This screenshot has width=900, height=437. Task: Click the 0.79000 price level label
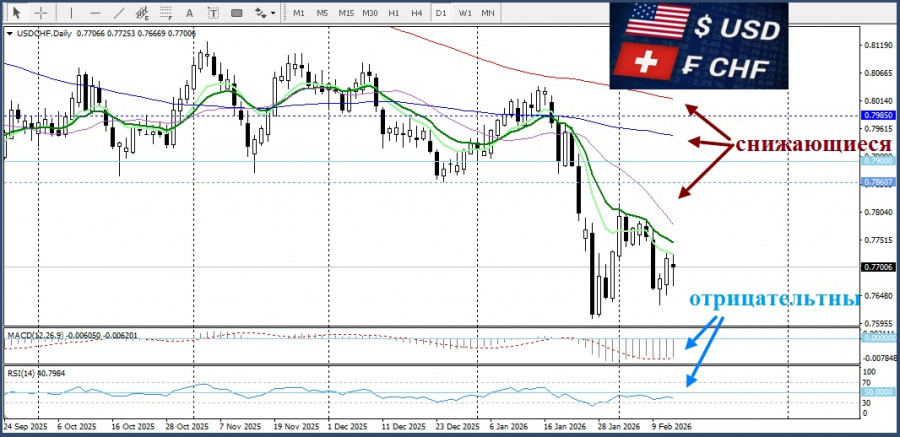point(879,161)
